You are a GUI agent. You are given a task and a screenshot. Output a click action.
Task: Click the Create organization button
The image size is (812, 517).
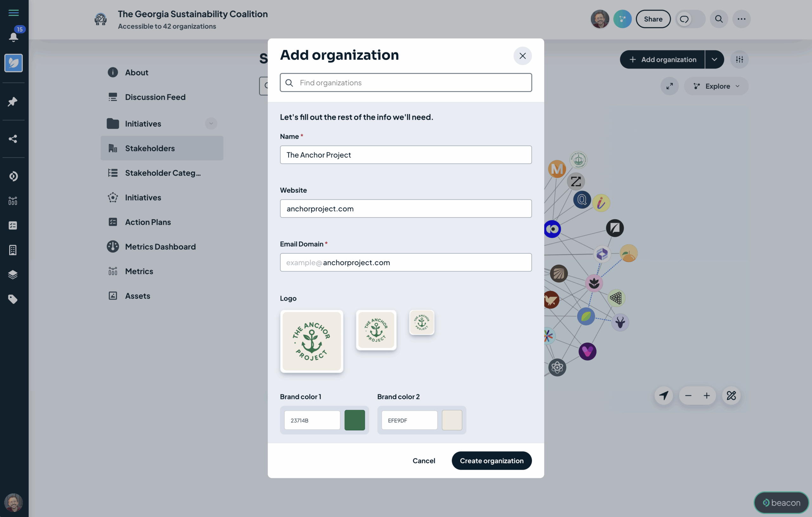[x=491, y=461]
